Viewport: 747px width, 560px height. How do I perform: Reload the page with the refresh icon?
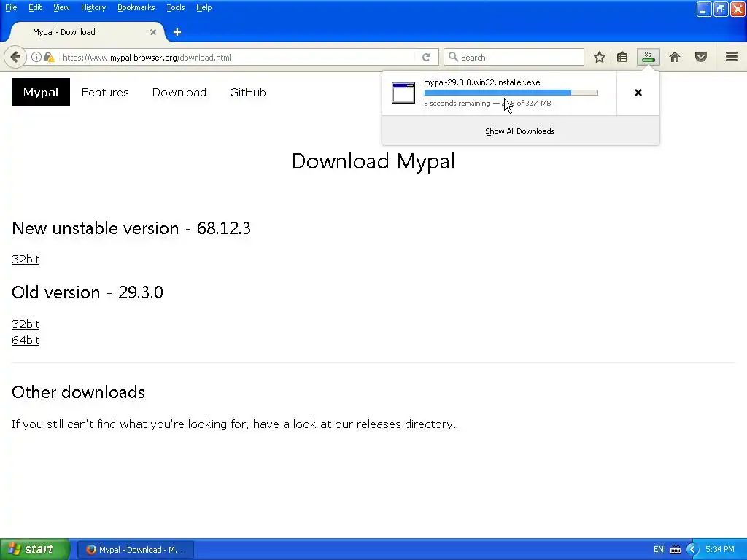426,57
